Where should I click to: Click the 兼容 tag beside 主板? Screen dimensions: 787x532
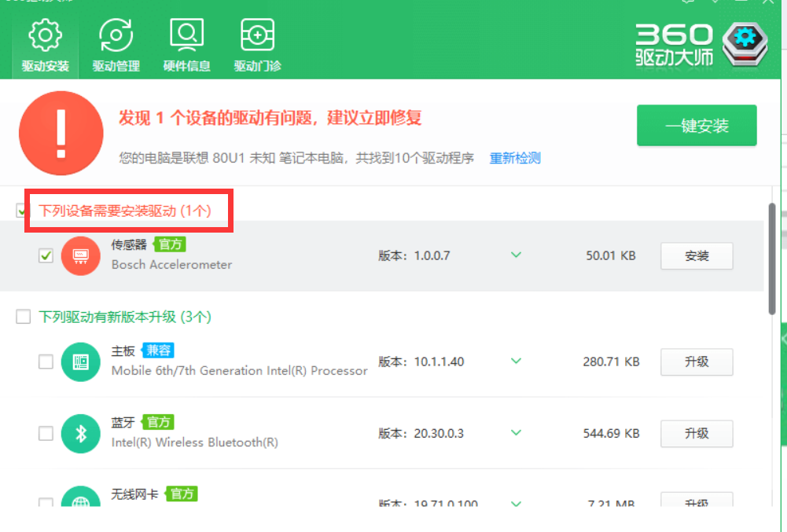point(157,350)
